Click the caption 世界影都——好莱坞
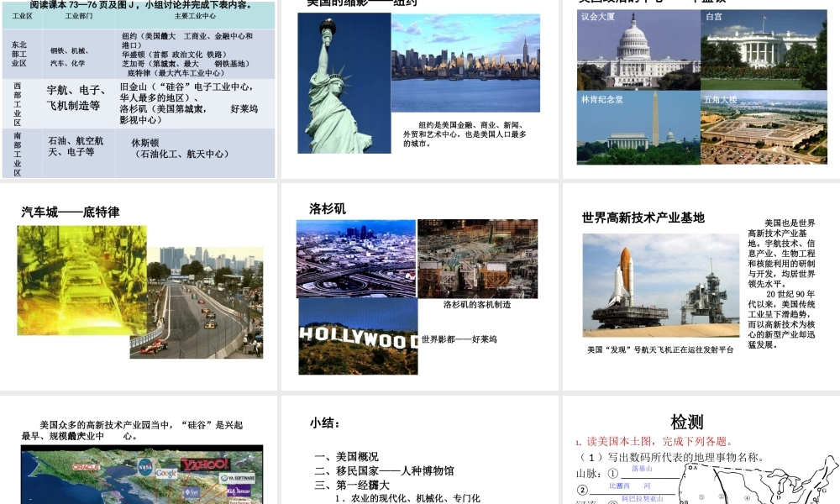This screenshot has height=504, width=840. click(x=459, y=339)
